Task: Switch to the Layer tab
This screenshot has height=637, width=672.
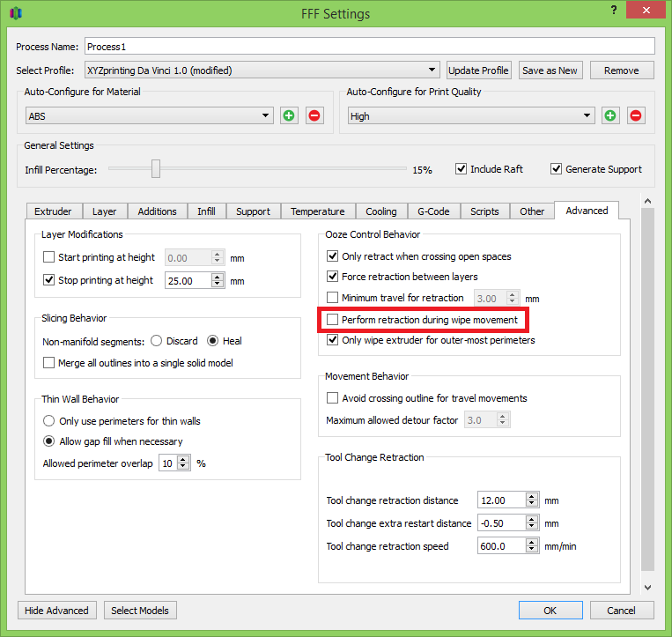Action: (x=105, y=211)
